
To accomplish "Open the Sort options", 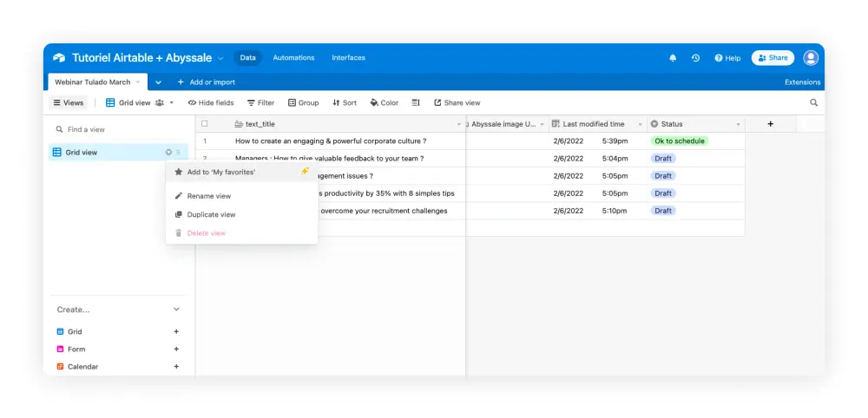I will (x=345, y=103).
